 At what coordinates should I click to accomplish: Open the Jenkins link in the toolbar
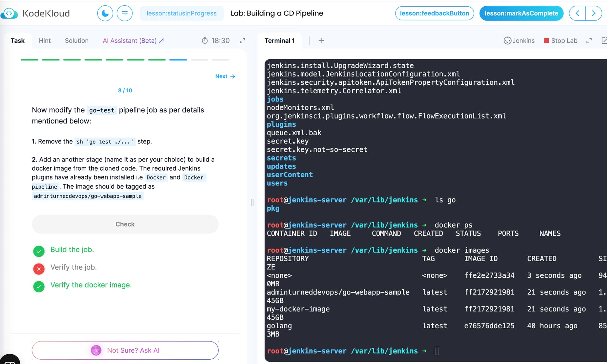tap(519, 40)
